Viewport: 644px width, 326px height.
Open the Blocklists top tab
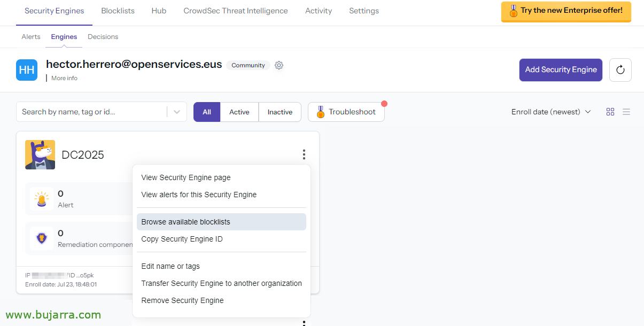[118, 11]
